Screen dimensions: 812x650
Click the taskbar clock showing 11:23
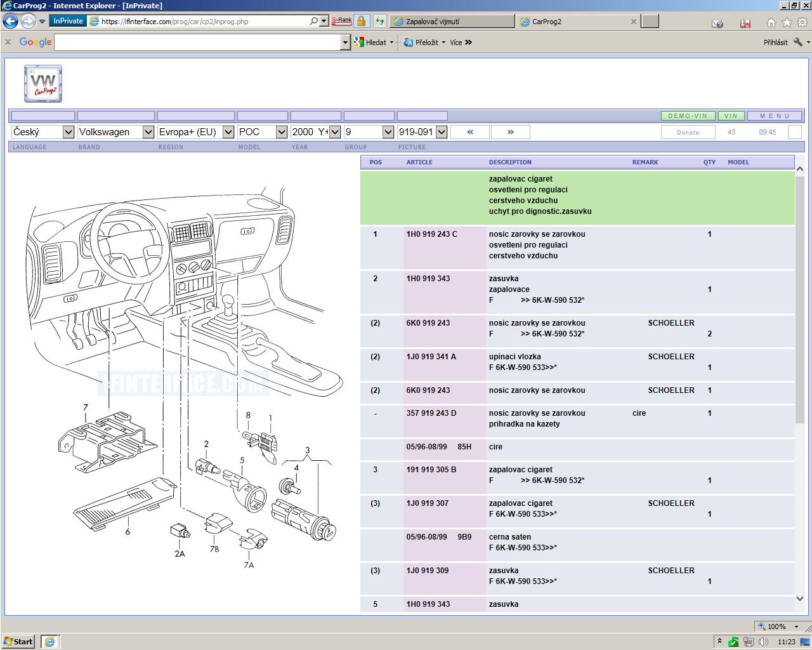[787, 642]
